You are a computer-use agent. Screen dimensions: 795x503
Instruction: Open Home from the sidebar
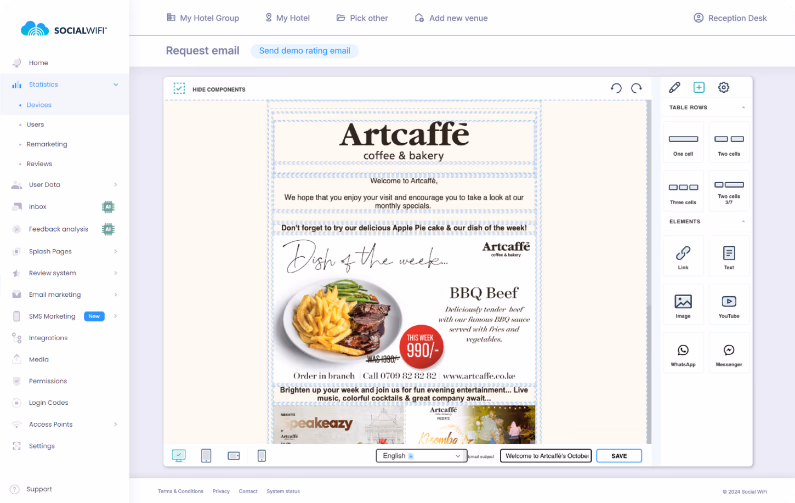38,63
